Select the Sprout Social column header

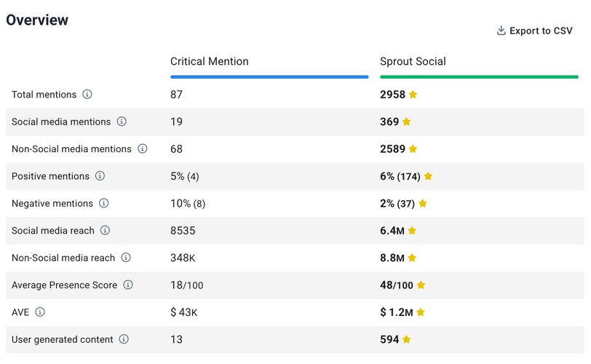pyautogui.click(x=413, y=61)
